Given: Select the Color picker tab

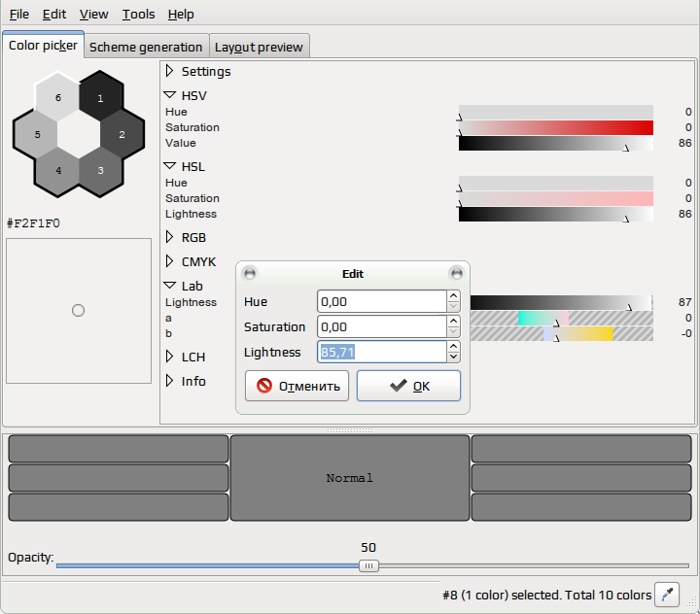Looking at the screenshot, I should click(x=43, y=45).
